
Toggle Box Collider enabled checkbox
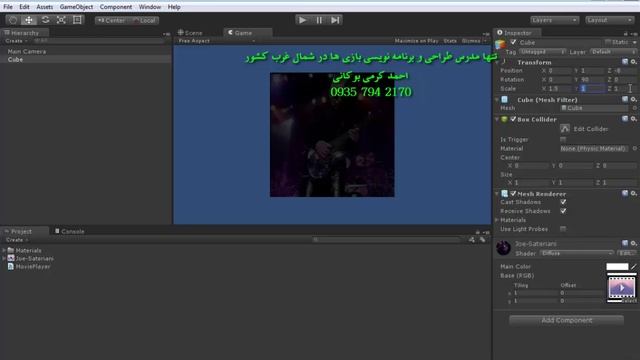pyautogui.click(x=513, y=119)
